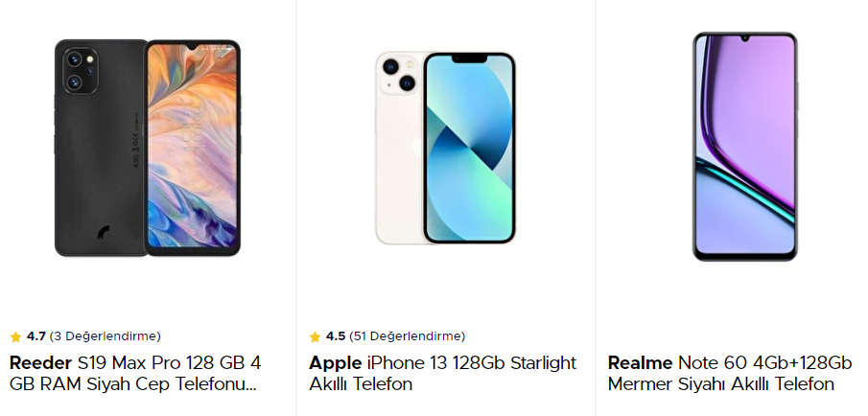Open the "3 Değerlendirme" reviews link
The width and height of the screenshot is (868, 416).
pyautogui.click(x=106, y=336)
